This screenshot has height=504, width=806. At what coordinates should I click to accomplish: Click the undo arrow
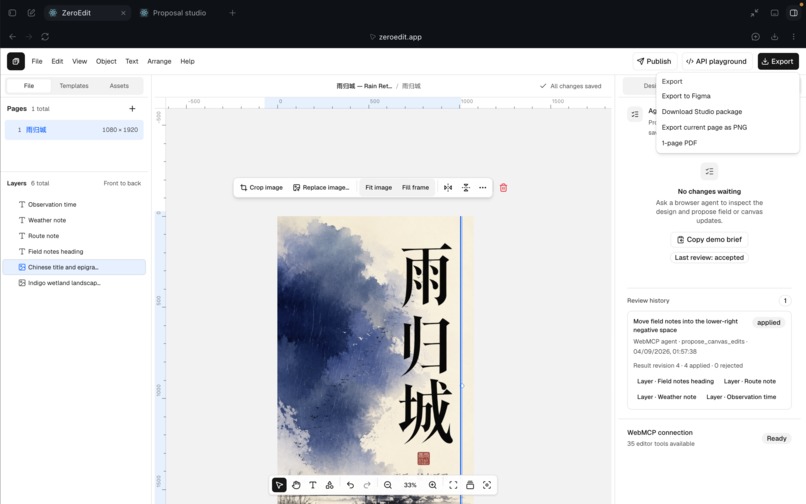coord(350,485)
